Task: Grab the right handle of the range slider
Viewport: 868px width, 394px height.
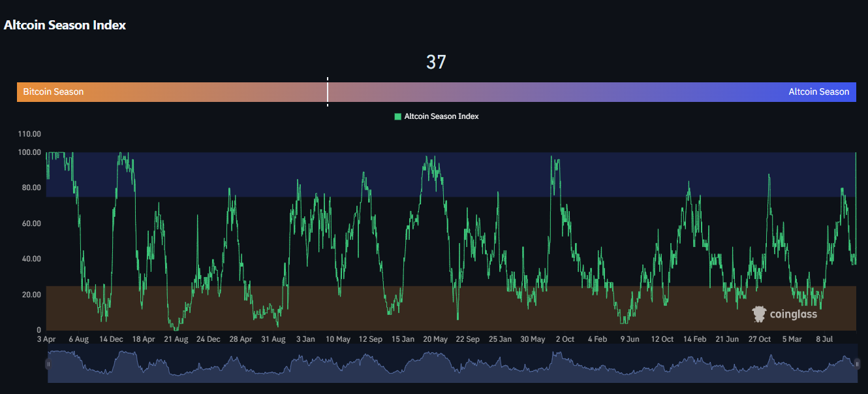Action: (x=856, y=363)
